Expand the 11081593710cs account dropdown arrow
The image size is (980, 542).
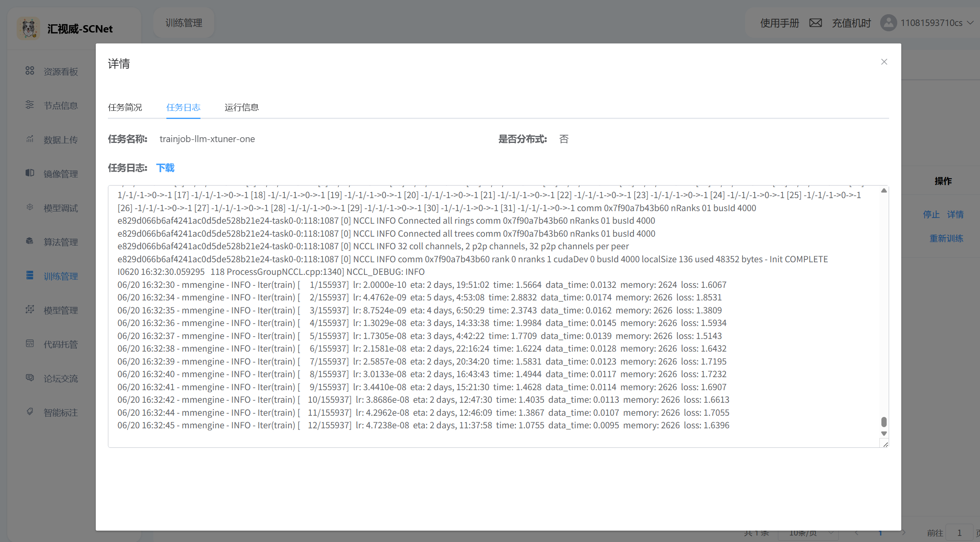pos(970,23)
